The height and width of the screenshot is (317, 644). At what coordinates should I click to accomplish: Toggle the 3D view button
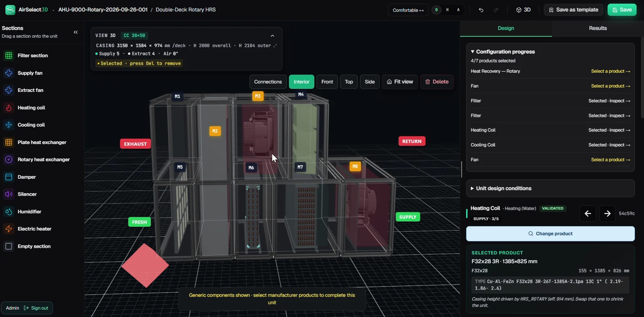click(524, 10)
